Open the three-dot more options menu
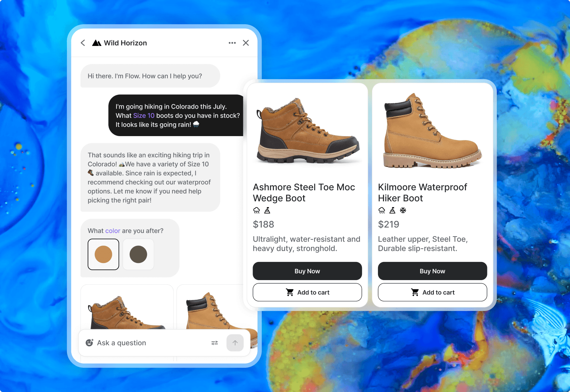This screenshot has width=570, height=392. coord(232,43)
